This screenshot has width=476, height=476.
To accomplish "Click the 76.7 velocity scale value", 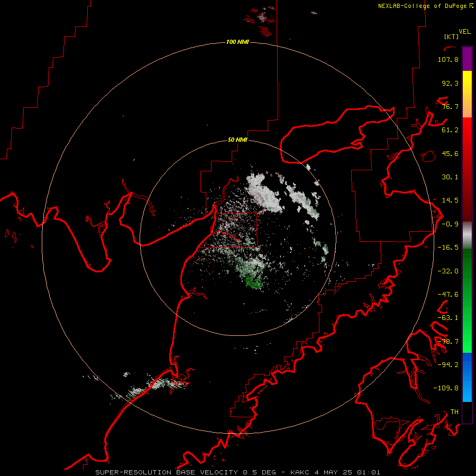I will pyautogui.click(x=450, y=106).
